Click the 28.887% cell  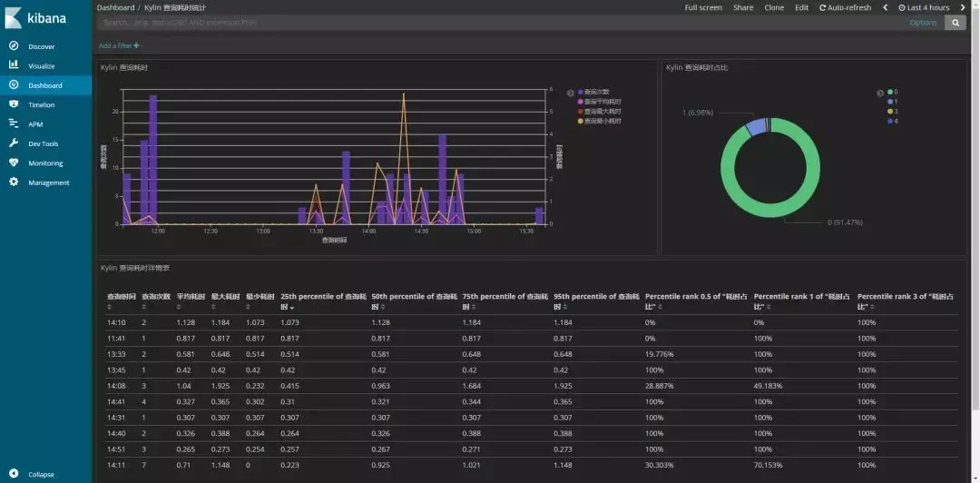point(659,386)
